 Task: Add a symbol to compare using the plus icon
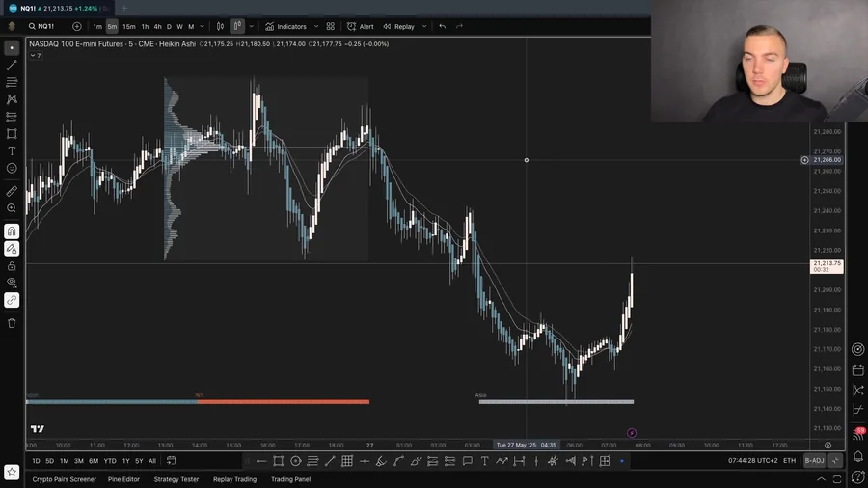click(77, 27)
